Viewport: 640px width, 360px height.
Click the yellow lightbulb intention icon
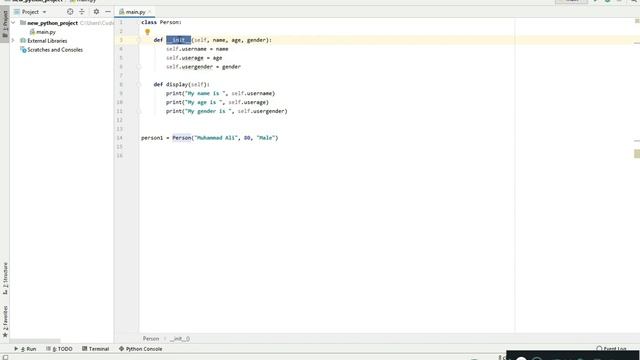147,31
